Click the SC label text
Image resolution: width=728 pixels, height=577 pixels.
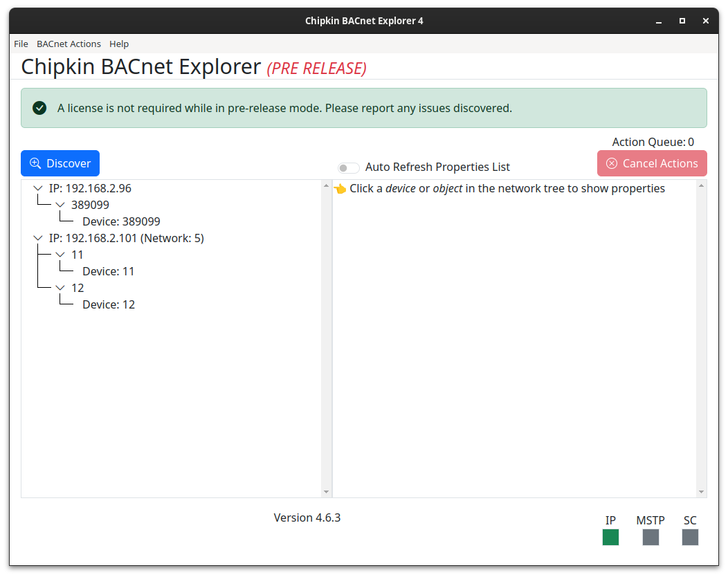point(690,520)
